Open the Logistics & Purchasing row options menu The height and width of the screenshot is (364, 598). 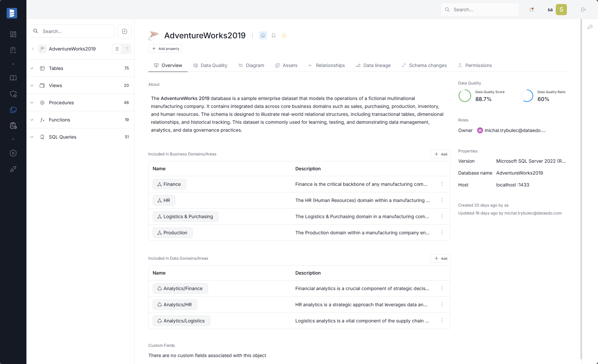click(x=442, y=216)
